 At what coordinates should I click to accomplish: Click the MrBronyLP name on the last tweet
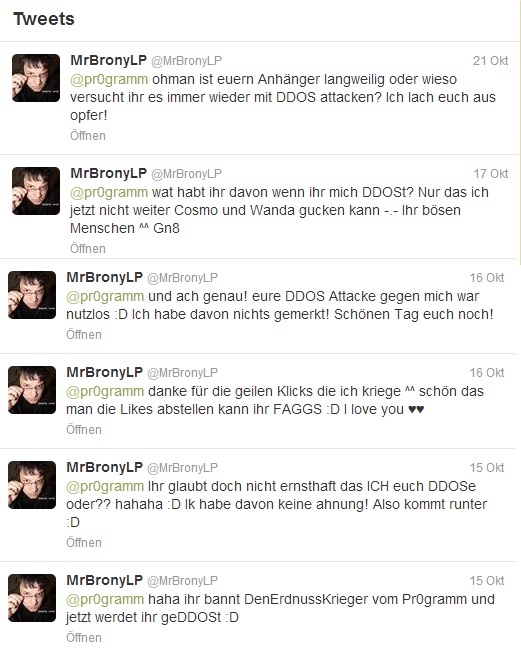105,580
